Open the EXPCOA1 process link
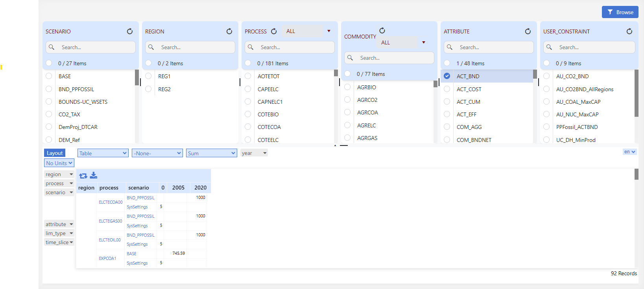This screenshot has width=644, height=289. click(x=107, y=258)
